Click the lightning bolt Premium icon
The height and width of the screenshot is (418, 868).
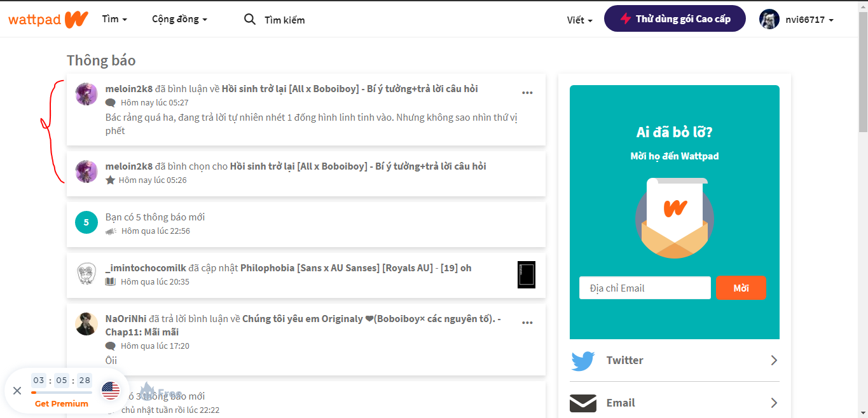(625, 19)
